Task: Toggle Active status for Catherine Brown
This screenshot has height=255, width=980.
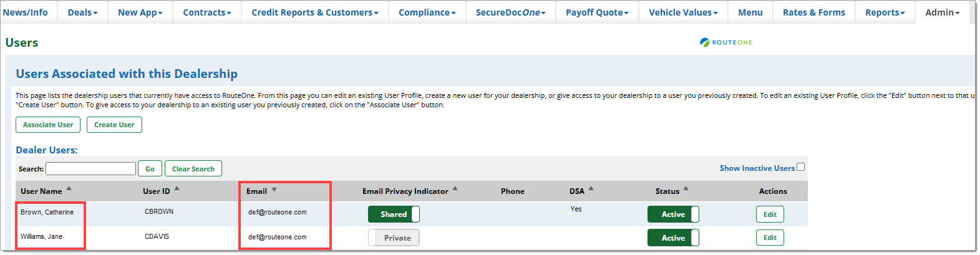Action: pos(673,214)
